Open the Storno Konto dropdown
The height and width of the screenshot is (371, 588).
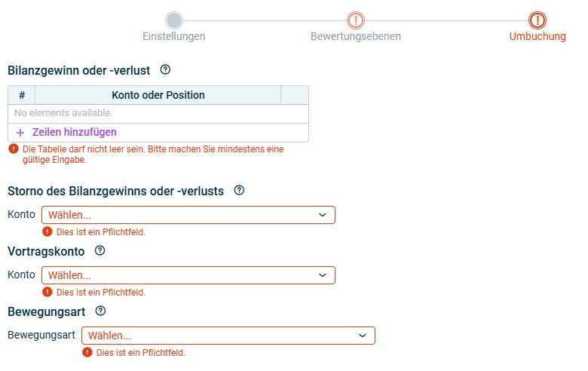[x=188, y=215]
